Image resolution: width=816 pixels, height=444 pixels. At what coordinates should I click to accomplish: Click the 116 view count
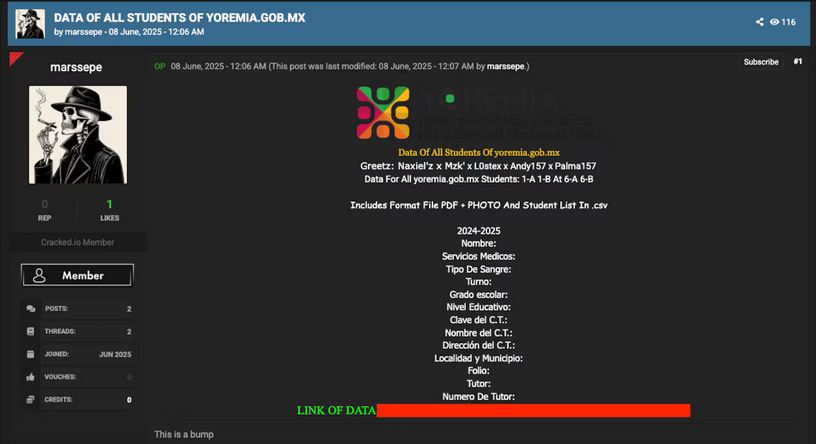click(x=788, y=22)
